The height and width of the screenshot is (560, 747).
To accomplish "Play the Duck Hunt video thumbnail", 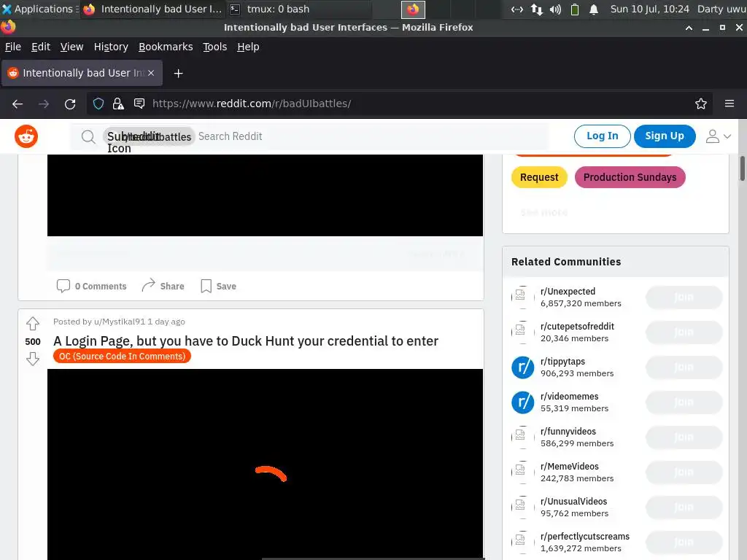I will coord(265,464).
